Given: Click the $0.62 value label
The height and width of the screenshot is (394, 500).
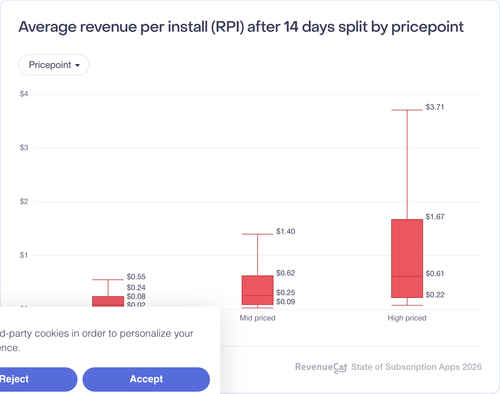Looking at the screenshot, I should point(286,273).
